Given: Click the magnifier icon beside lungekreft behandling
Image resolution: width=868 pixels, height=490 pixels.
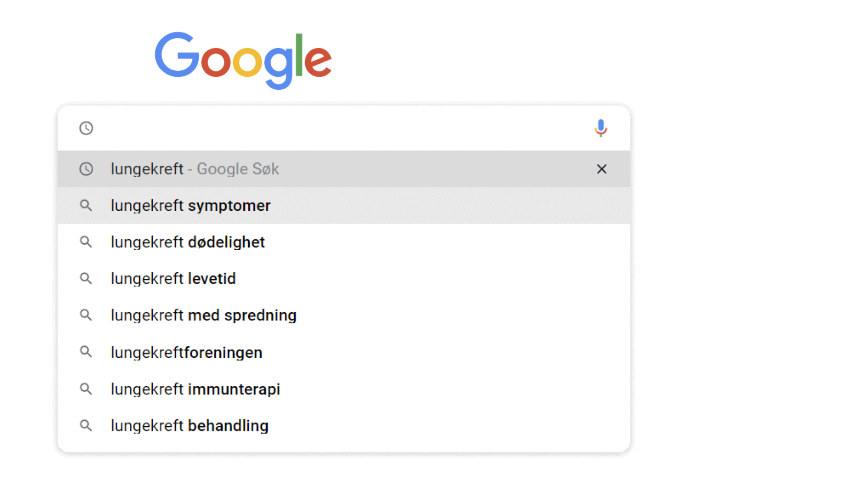Looking at the screenshot, I should point(86,426).
